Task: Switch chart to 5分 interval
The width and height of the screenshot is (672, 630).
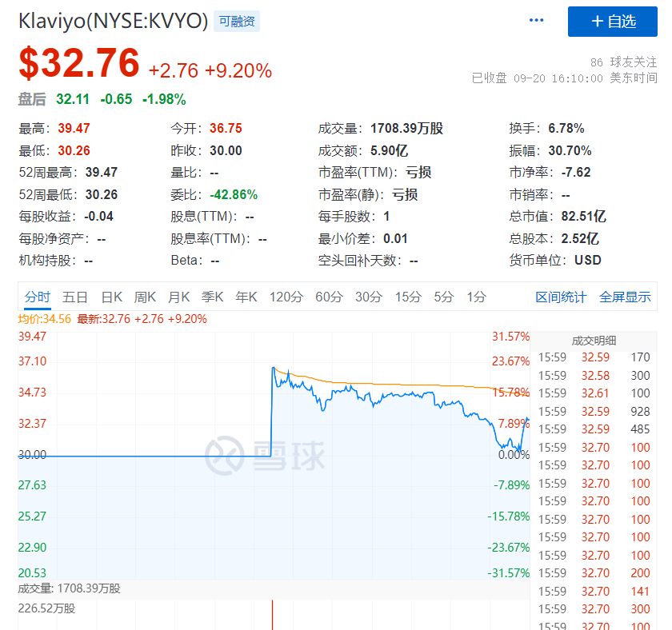Action: coord(442,296)
